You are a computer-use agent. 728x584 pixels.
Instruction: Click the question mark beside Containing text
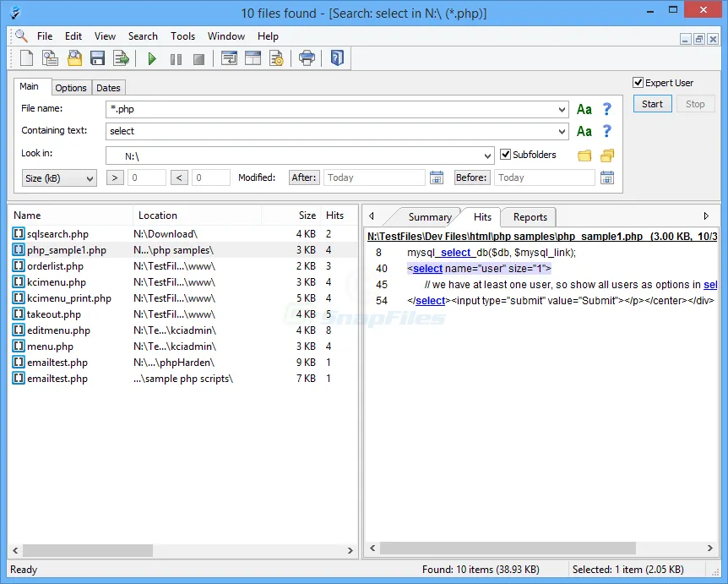pos(606,131)
